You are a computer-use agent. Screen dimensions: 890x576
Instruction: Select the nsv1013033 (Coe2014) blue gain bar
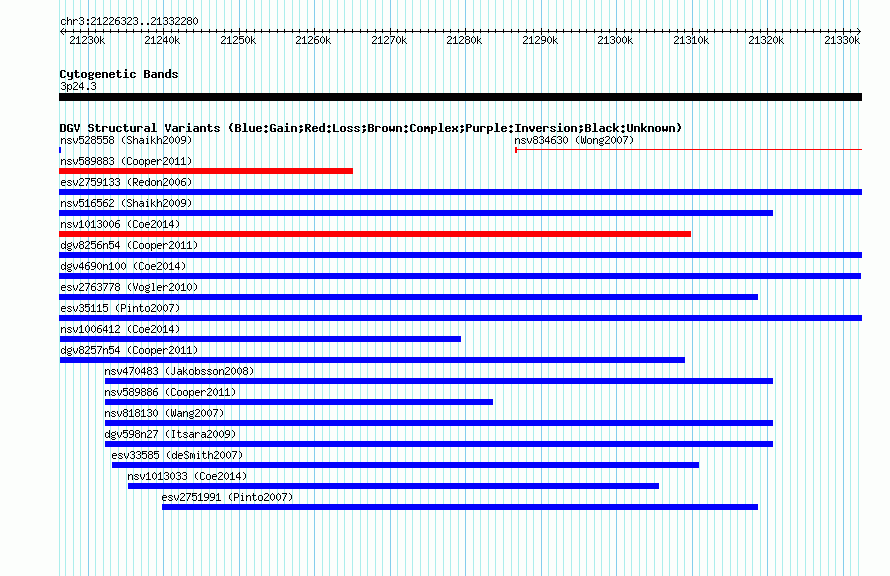(x=393, y=486)
